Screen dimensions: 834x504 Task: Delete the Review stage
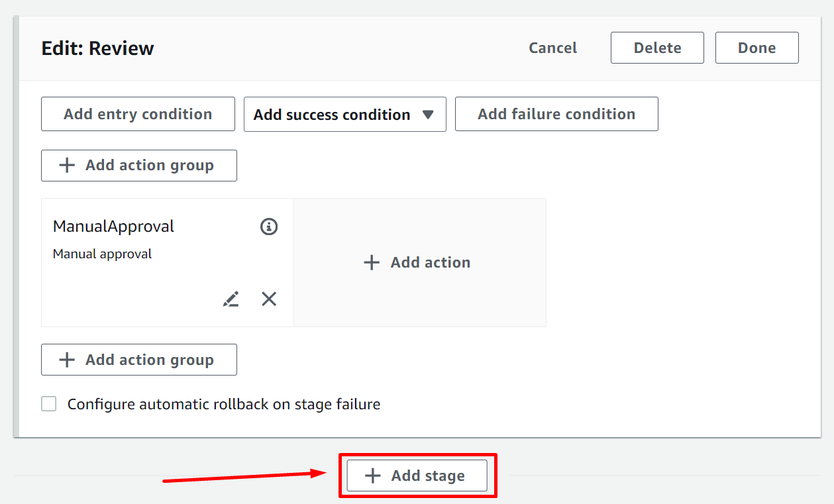click(x=657, y=48)
